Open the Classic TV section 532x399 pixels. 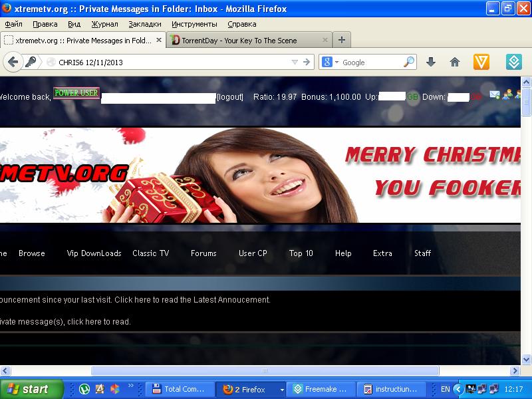pyautogui.click(x=151, y=253)
